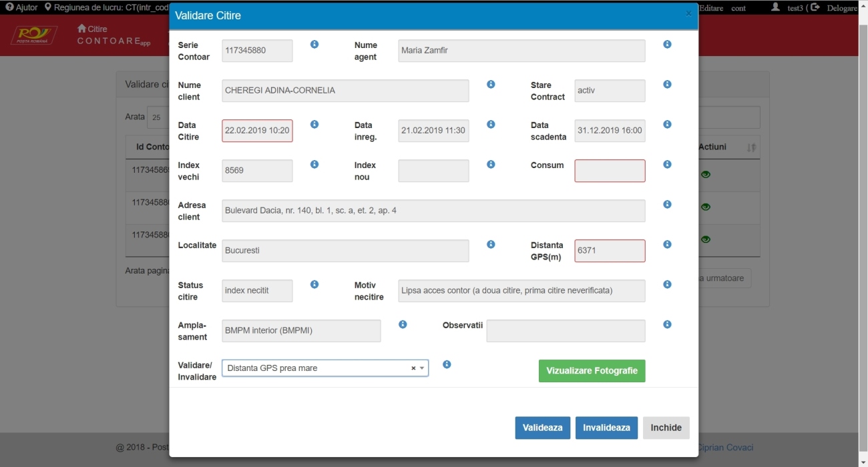Click info icon next to Validare/Invalidare dropdown

tap(447, 365)
